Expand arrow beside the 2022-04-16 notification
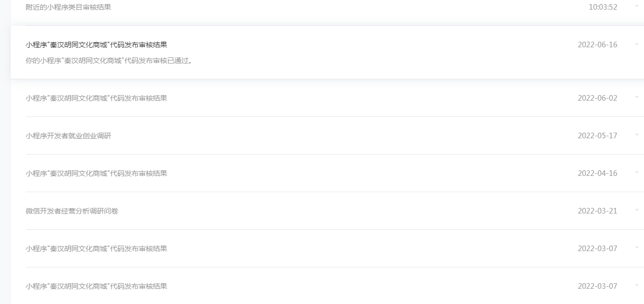Image resolution: width=644 pixels, height=304 pixels. tap(636, 172)
